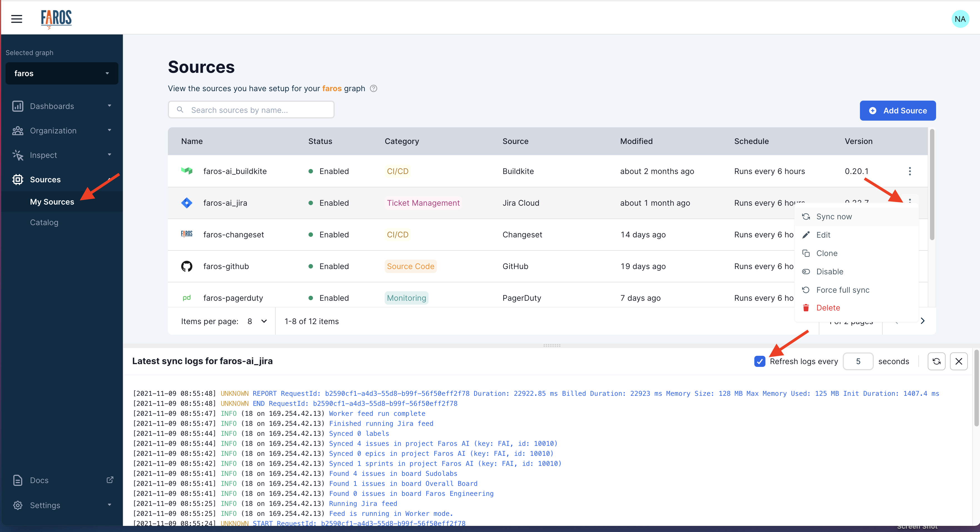Click the Add Source button
The height and width of the screenshot is (532, 980).
tap(897, 111)
